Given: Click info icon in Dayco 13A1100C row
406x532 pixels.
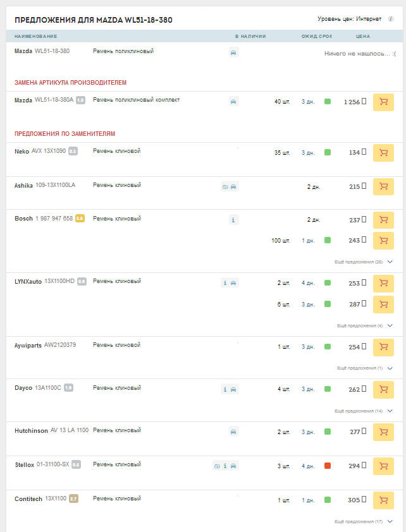Looking at the screenshot, I should pos(225,389).
